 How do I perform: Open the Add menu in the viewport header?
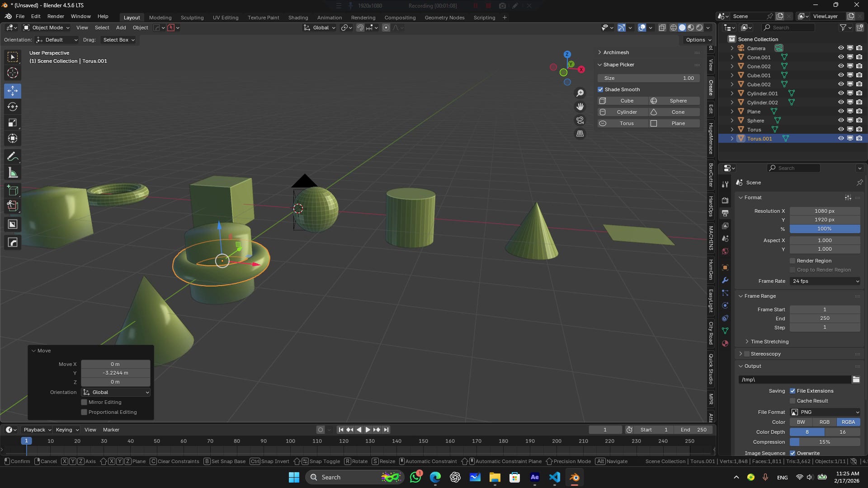pyautogui.click(x=121, y=28)
